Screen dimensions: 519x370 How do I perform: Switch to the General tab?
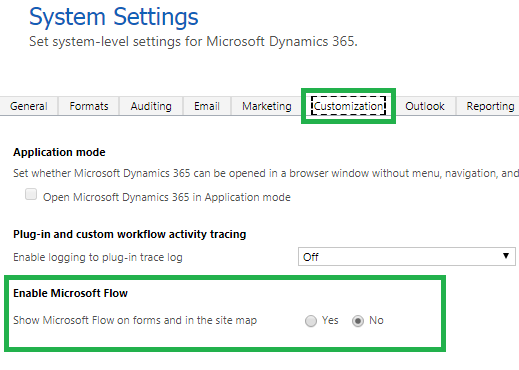[x=29, y=106]
